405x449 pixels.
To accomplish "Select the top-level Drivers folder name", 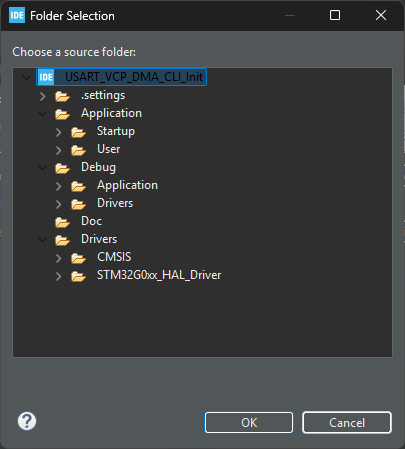I will pyautogui.click(x=99, y=239).
